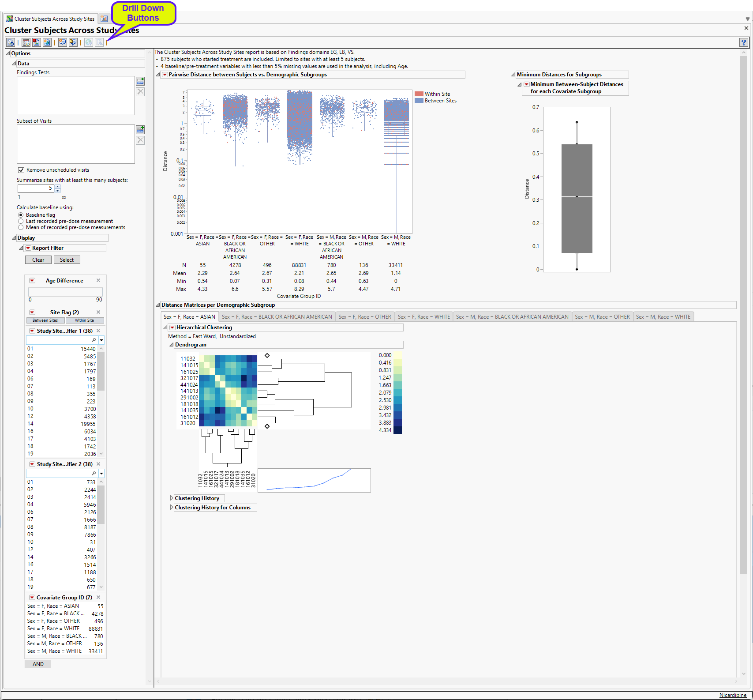Click the first toolbar icon, document with arrow

11,42
